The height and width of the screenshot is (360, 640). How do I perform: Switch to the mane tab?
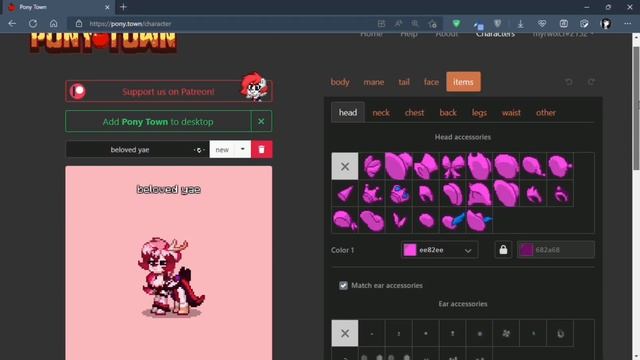pos(373,82)
